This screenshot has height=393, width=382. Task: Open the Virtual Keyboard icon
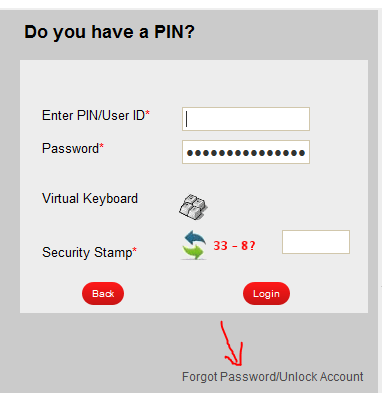[x=193, y=207]
